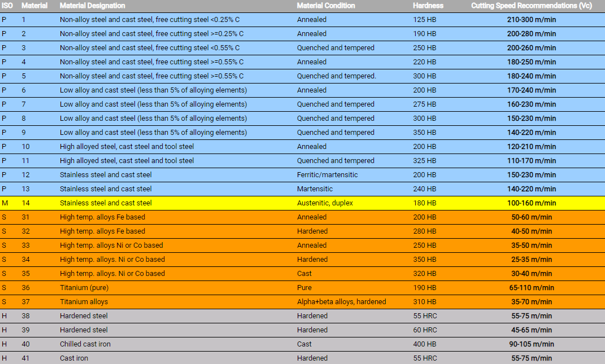The height and width of the screenshot is (364, 605).
Task: Click material number '31'
Action: pos(25,217)
